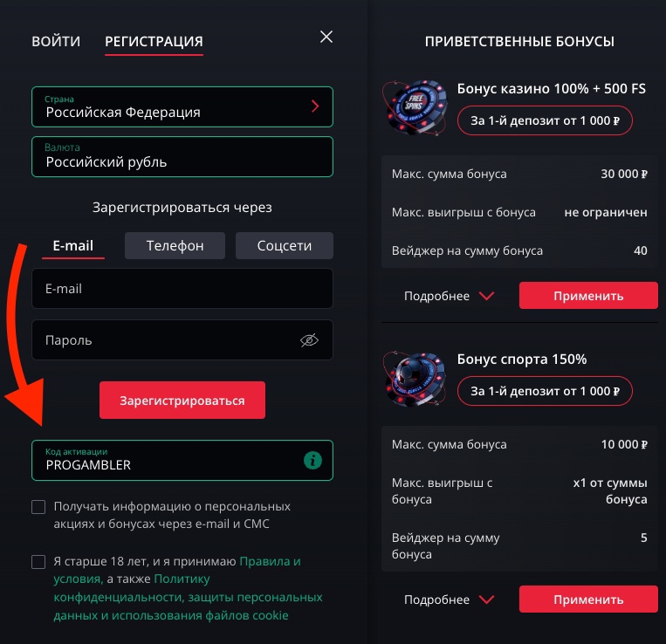Click the green info icon in activation code field

point(312,460)
